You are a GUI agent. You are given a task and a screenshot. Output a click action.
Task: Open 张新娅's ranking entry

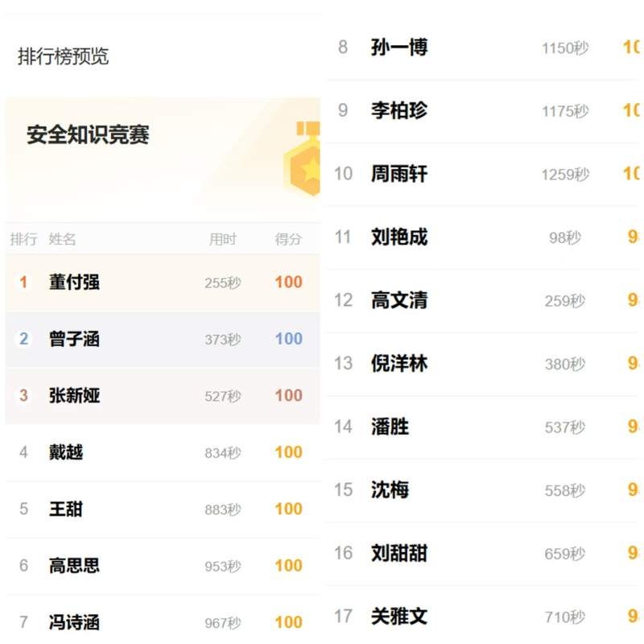tap(74, 395)
